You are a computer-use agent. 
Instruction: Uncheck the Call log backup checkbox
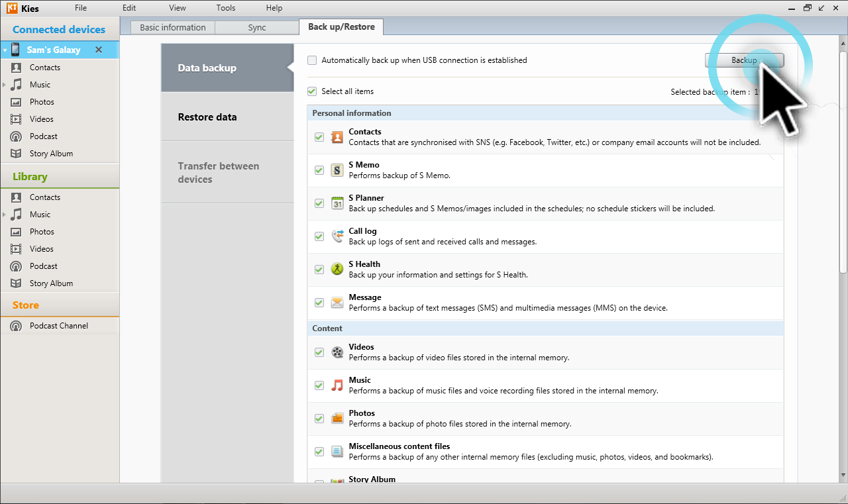pyautogui.click(x=319, y=236)
